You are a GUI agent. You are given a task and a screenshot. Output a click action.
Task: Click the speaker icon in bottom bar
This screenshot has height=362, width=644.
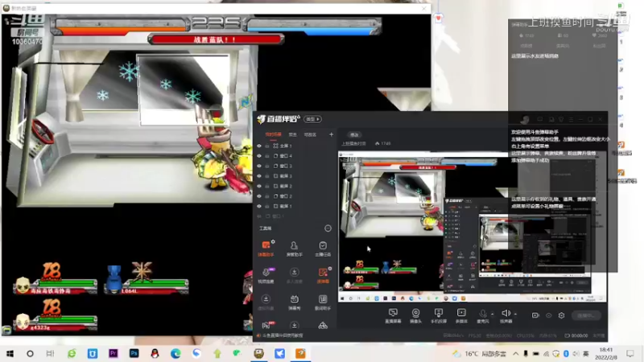(x=506, y=314)
